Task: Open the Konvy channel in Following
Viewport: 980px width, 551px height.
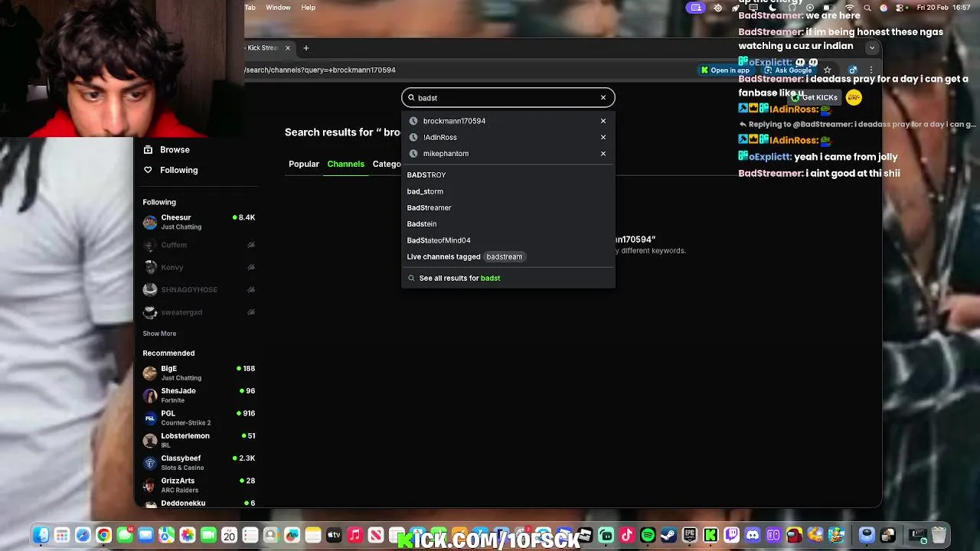Action: point(199,267)
